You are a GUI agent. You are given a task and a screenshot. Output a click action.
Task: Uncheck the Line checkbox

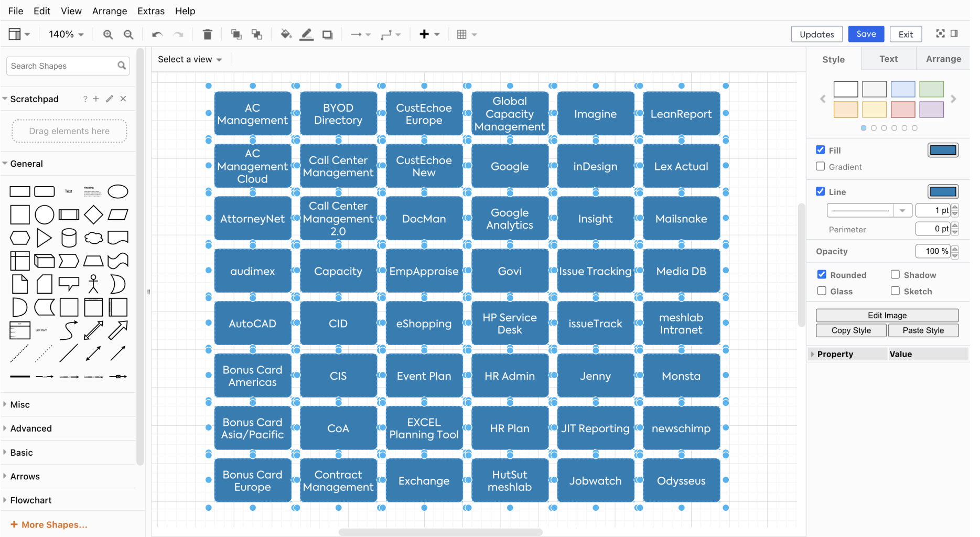click(821, 191)
